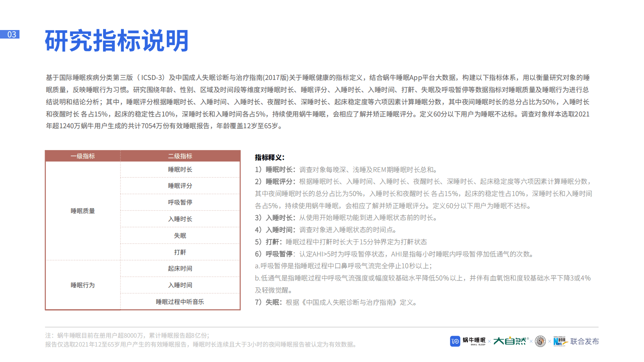This screenshot has width=644, height=362.
Task: Click footnote line starting 报告仅选取2021年12至65岁
Action: click(201, 345)
